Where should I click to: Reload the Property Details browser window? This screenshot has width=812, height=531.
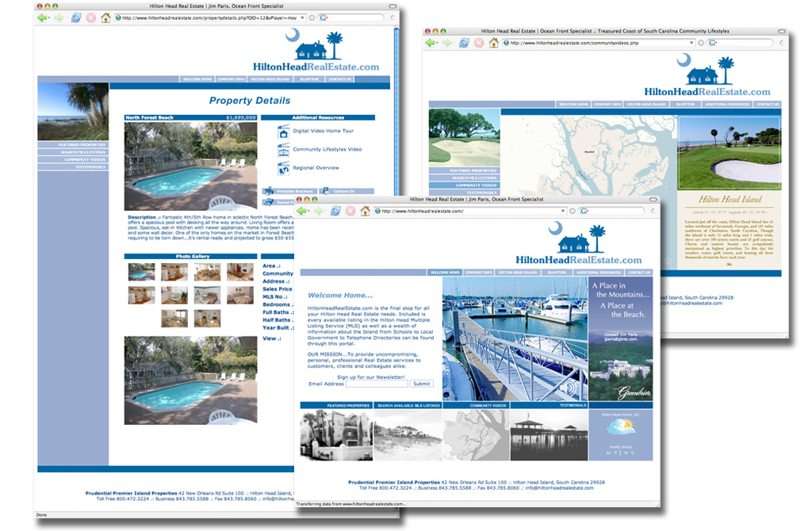pos(76,18)
